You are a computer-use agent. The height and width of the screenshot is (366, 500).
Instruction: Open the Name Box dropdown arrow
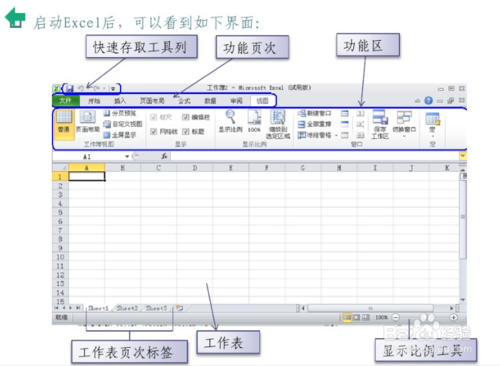(x=127, y=156)
